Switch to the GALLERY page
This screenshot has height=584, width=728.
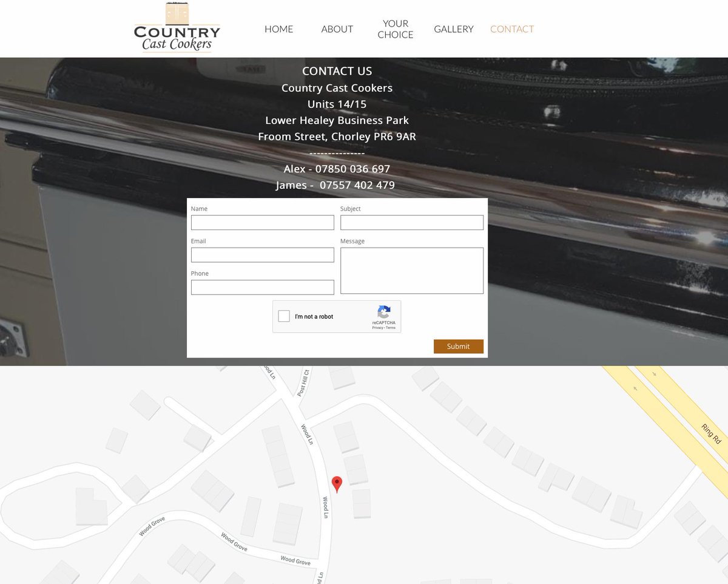(453, 29)
